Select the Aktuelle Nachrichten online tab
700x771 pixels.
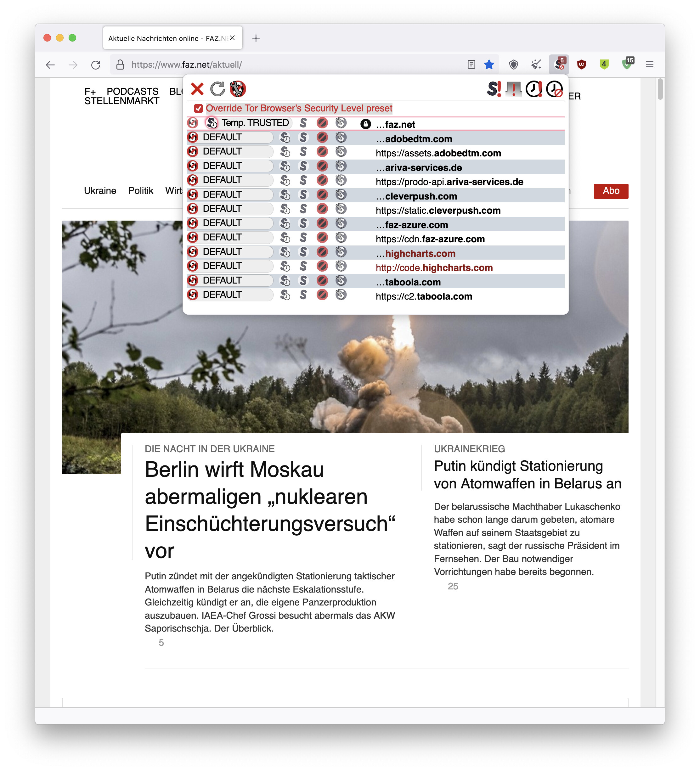pos(172,38)
